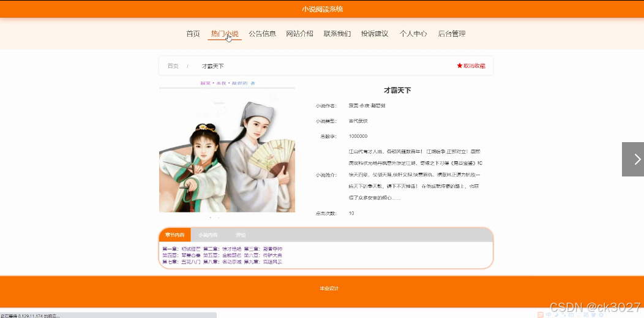The height and width of the screenshot is (318, 644).
Task: Open chapter link 第九章
Action: (x=263, y=262)
